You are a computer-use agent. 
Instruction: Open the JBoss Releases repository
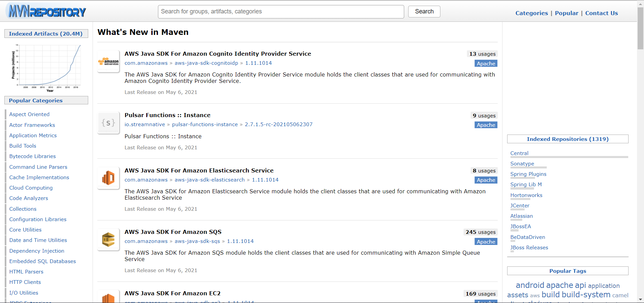(x=529, y=248)
